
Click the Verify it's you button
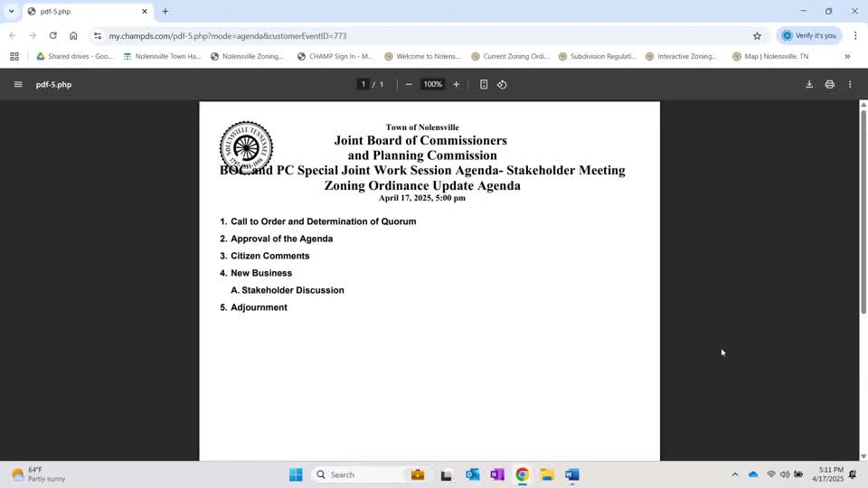click(x=808, y=36)
